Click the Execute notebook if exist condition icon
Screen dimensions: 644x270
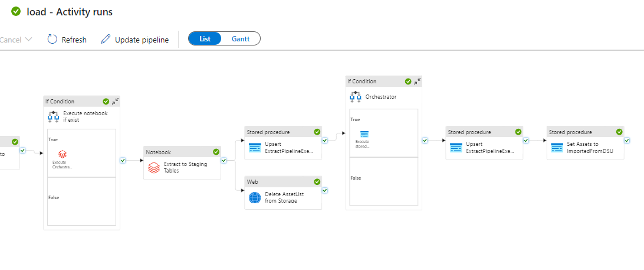pos(54,116)
